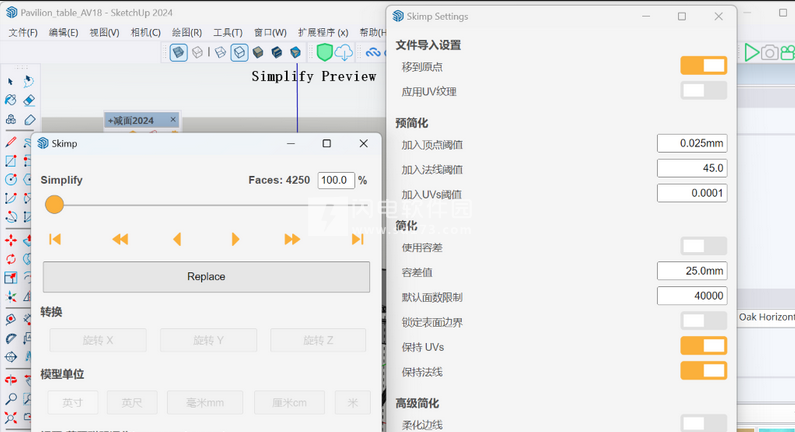The image size is (795, 432).
Task: Enable the 柔化边线 toggle
Action: pos(704,423)
